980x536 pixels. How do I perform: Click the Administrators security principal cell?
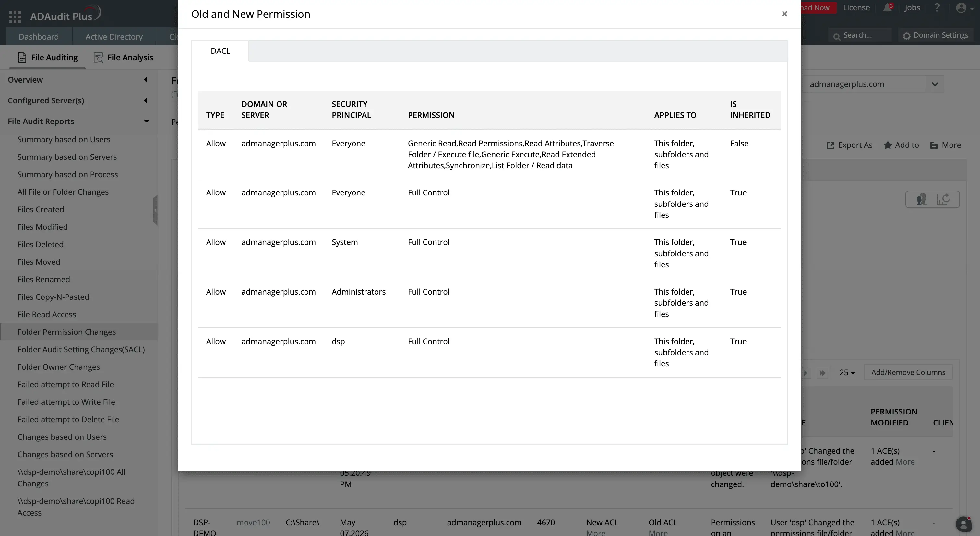[x=358, y=292]
